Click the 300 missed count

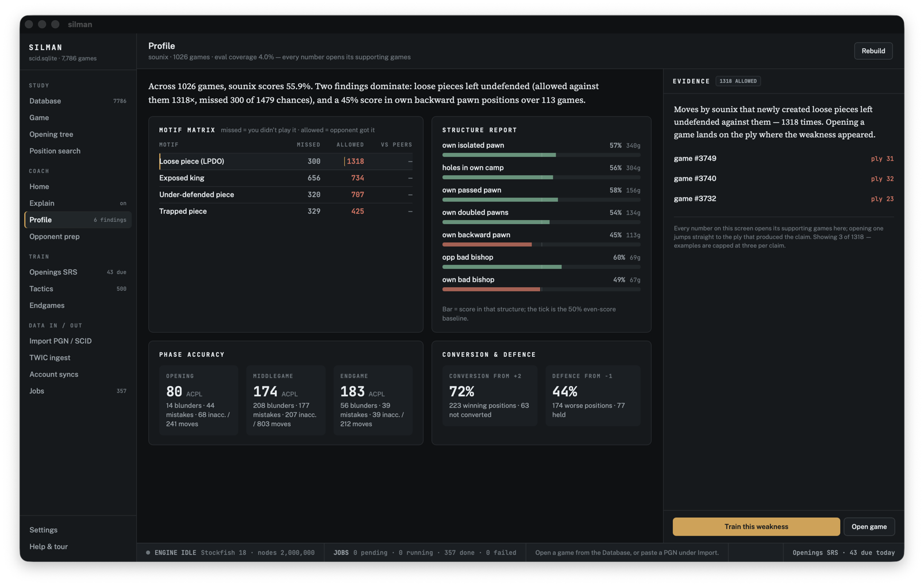coord(314,161)
